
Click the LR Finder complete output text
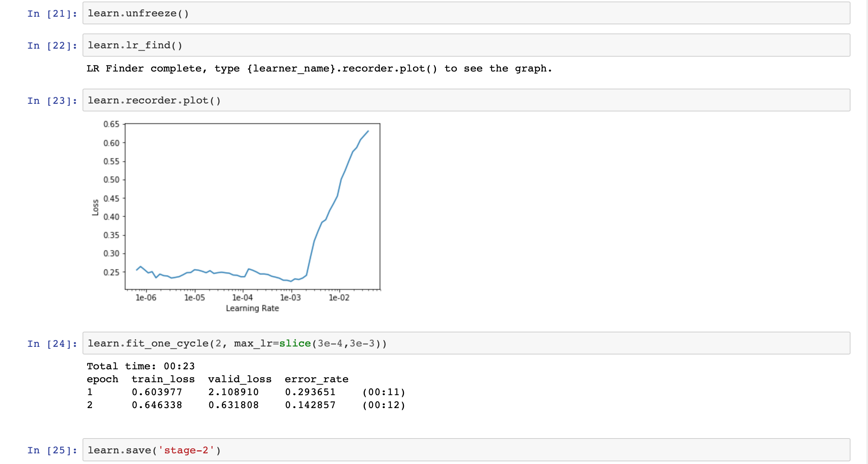[x=319, y=69]
